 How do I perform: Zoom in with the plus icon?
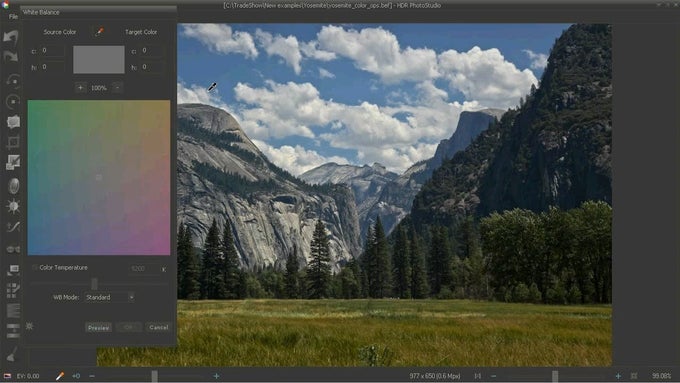[618, 376]
